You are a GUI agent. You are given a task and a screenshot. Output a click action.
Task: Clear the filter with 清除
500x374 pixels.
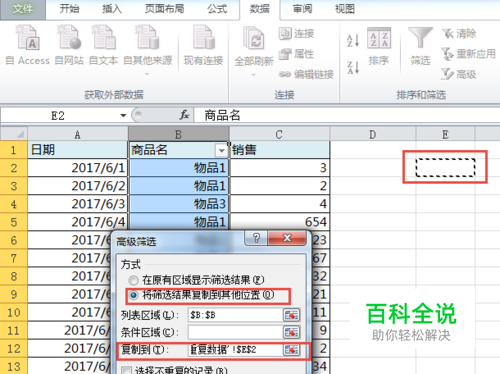pyautogui.click(x=459, y=33)
